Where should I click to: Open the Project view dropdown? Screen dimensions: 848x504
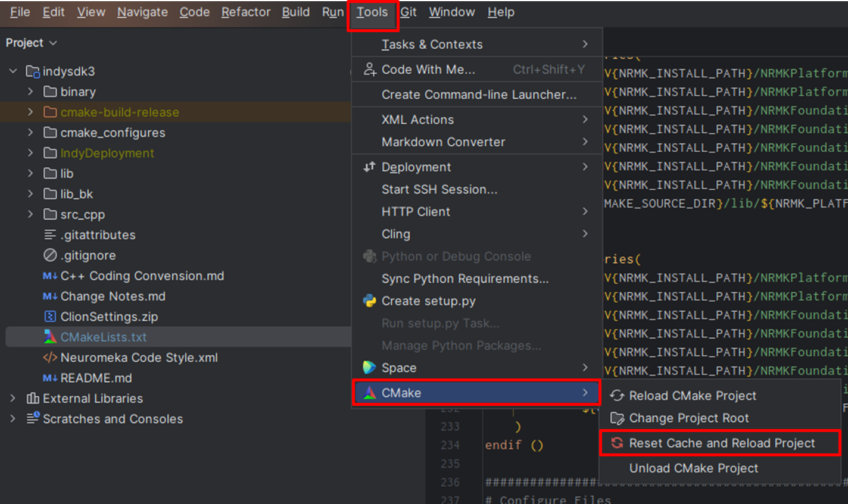point(31,43)
